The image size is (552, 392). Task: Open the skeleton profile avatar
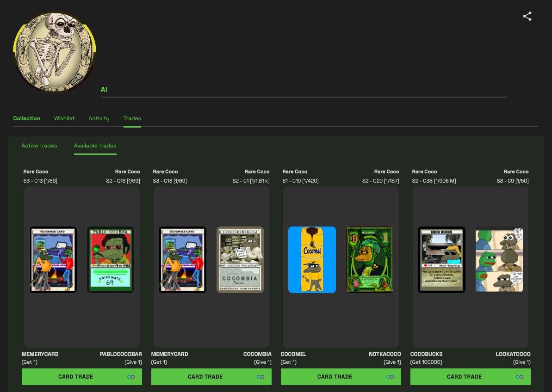pos(55,52)
